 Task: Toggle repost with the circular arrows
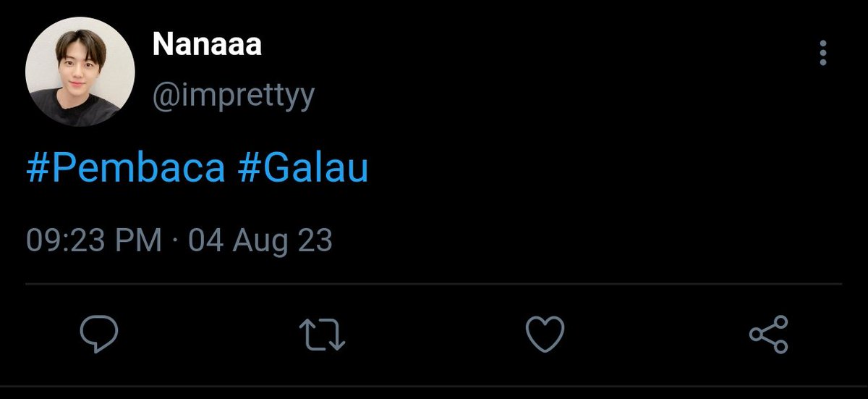click(323, 335)
